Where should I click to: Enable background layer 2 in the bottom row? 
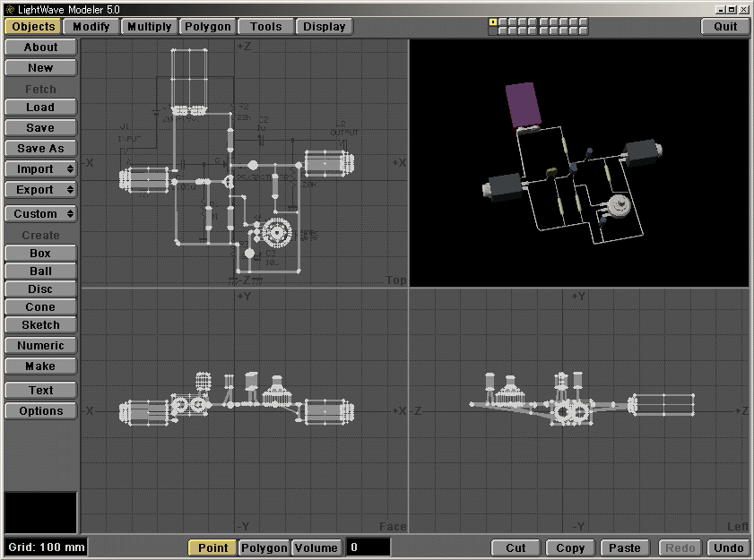(x=505, y=31)
